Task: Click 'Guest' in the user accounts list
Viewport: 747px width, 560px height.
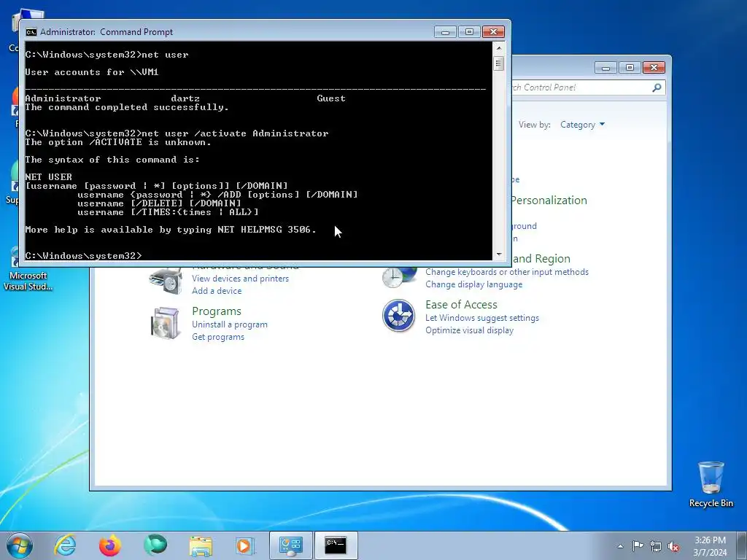Action: click(331, 98)
